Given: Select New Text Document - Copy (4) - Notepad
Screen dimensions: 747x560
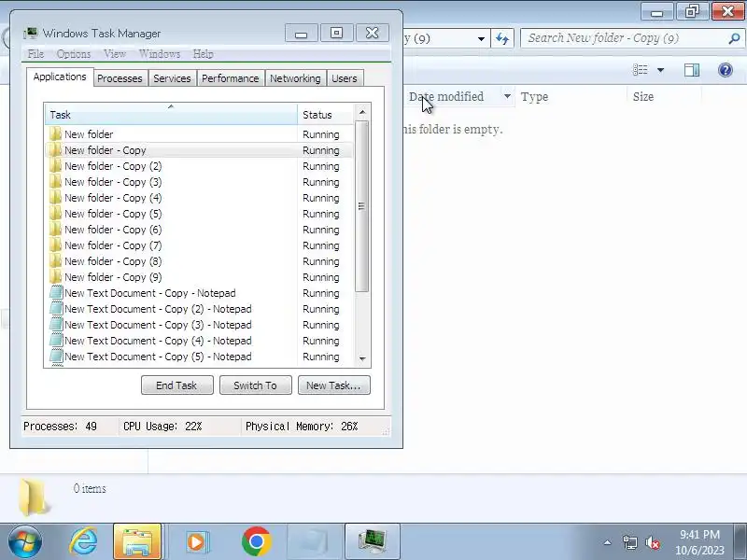Looking at the screenshot, I should (199, 341).
